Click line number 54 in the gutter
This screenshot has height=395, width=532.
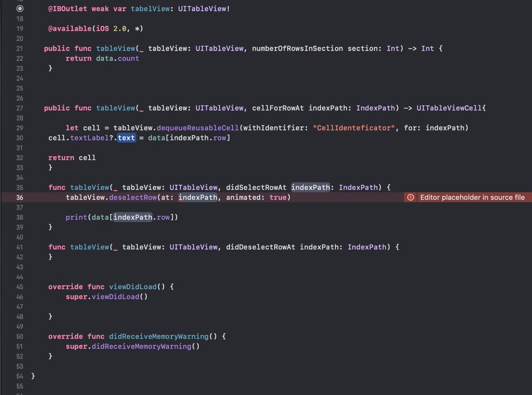20,376
